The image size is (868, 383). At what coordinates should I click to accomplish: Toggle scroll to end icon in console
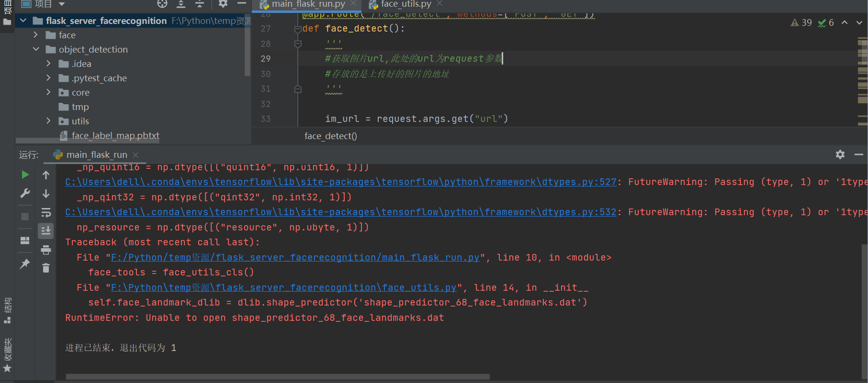pyautogui.click(x=46, y=231)
